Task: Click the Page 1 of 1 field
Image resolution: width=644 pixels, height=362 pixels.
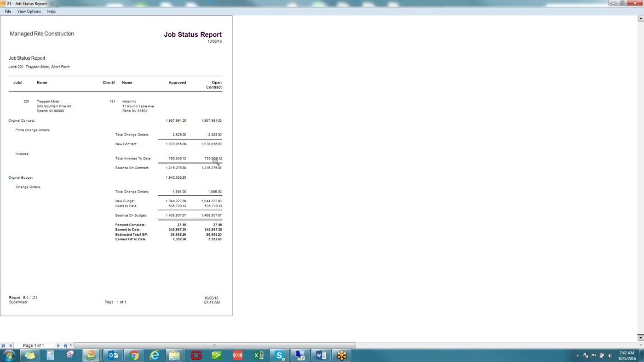Action: [x=34, y=345]
